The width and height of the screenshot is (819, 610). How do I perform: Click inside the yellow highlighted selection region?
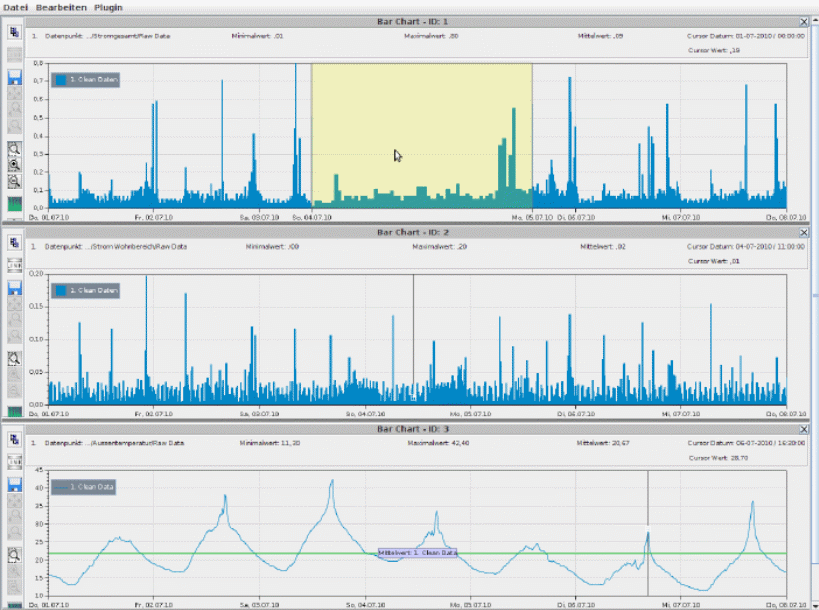coord(420,120)
